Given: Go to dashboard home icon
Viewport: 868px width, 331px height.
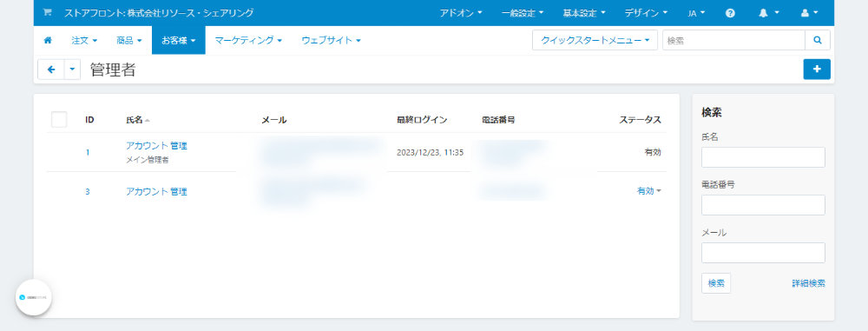Looking at the screenshot, I should 48,41.
